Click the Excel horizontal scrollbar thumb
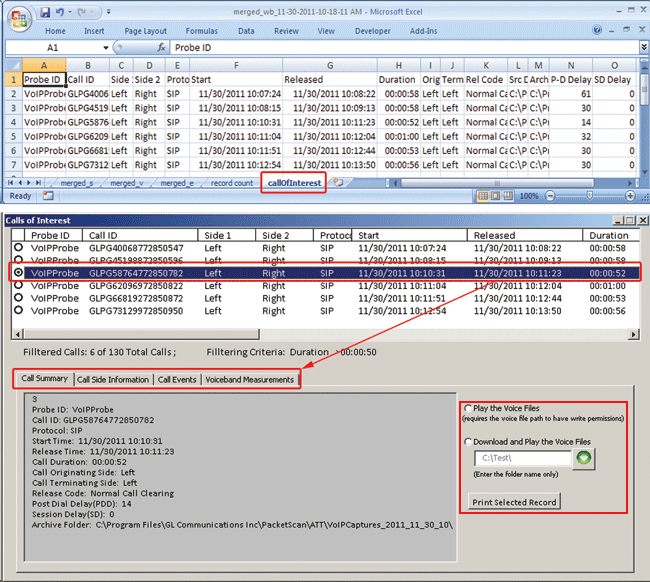Image resolution: width=650 pixels, height=582 pixels. 497,183
